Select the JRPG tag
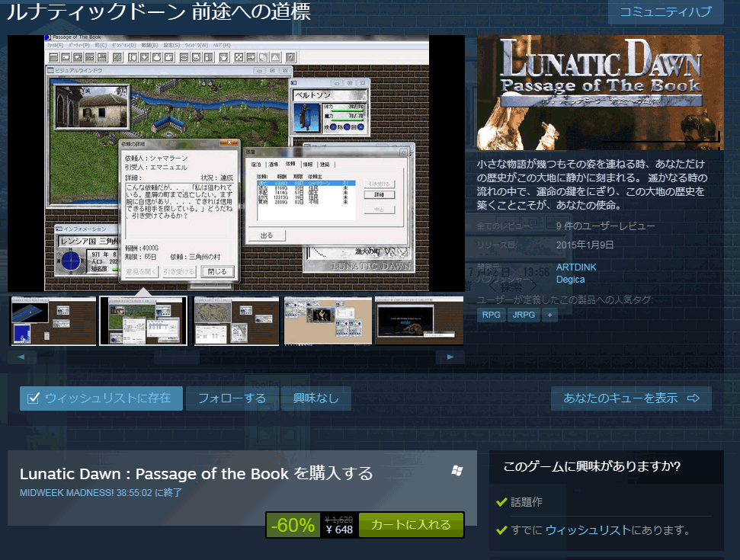The width and height of the screenshot is (740, 560). pyautogui.click(x=524, y=315)
